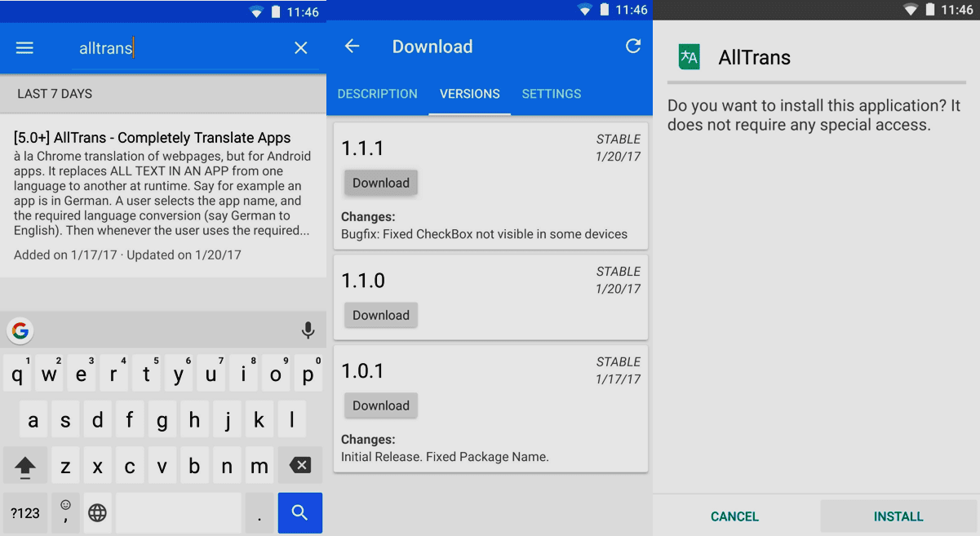
Task: Tap the q key on keyboard
Action: [x=17, y=374]
